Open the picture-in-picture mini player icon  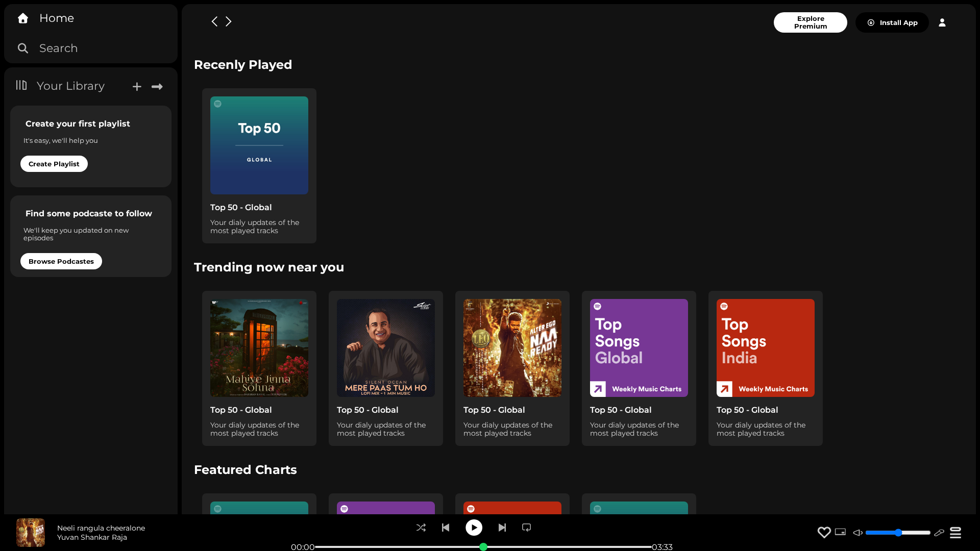pos(840,532)
